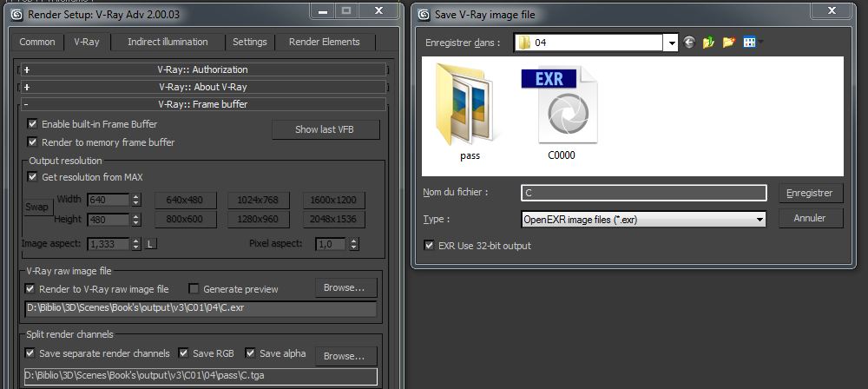This screenshot has height=389, width=868.
Task: Choose the 2048x1536 resolution preset
Action: [334, 220]
